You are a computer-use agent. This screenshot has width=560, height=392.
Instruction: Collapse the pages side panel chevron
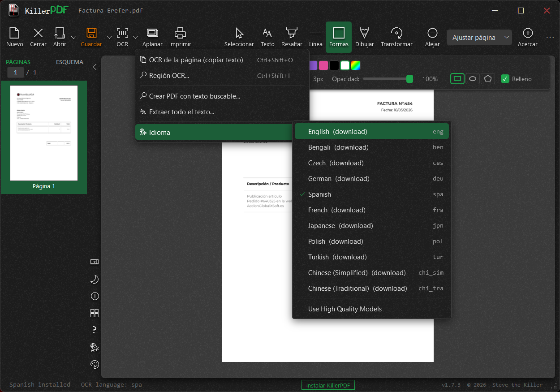click(x=95, y=67)
